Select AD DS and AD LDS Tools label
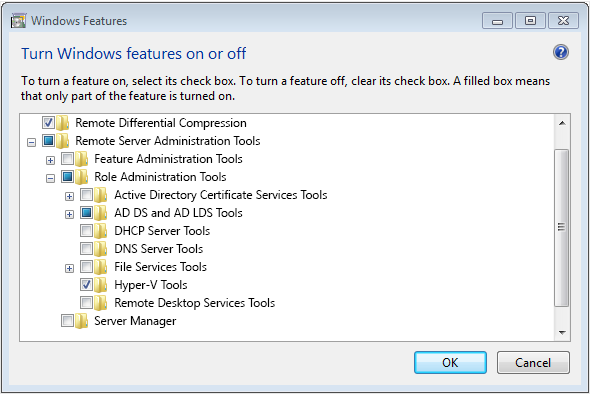This screenshot has width=591, height=397. [178, 213]
